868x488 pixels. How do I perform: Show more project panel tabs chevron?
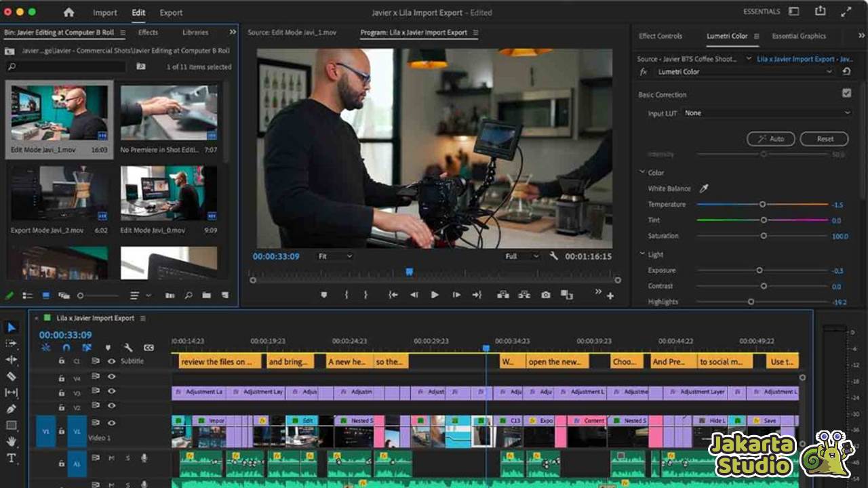233,32
